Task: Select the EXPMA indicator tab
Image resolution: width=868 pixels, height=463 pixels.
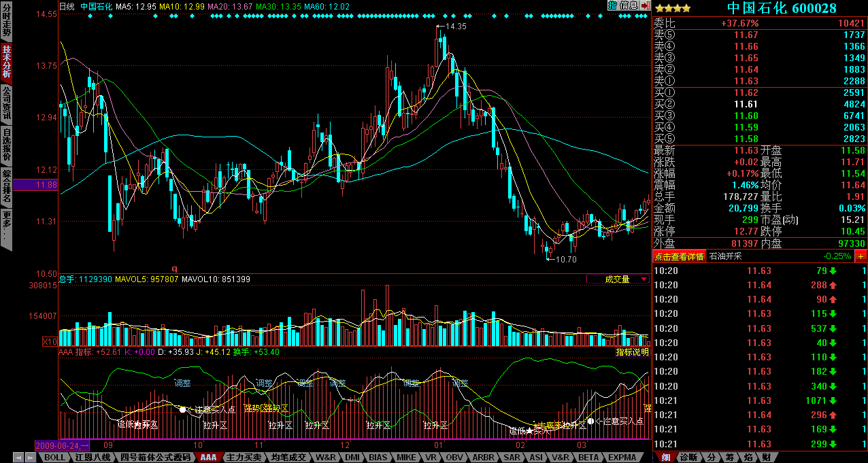Action: pyautogui.click(x=622, y=458)
